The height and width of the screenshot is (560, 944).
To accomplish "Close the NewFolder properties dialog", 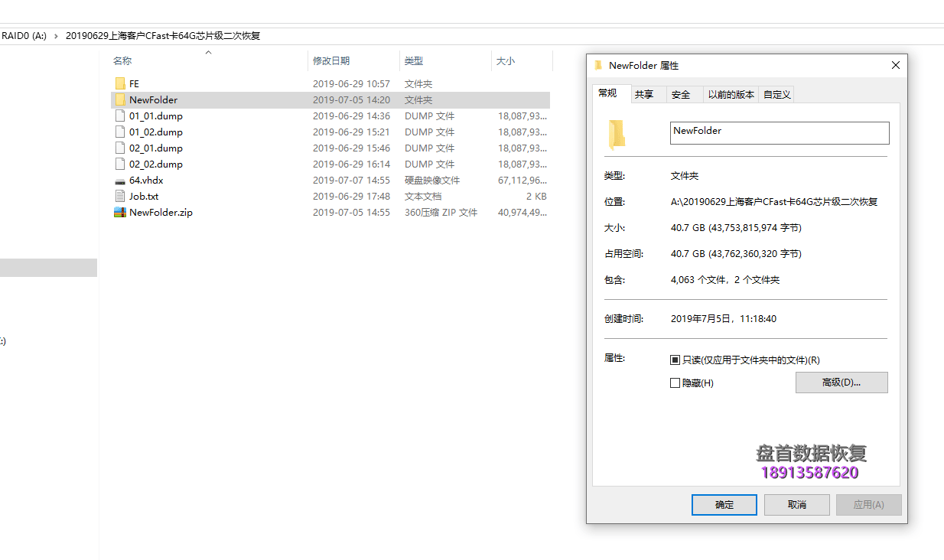I will pos(895,65).
